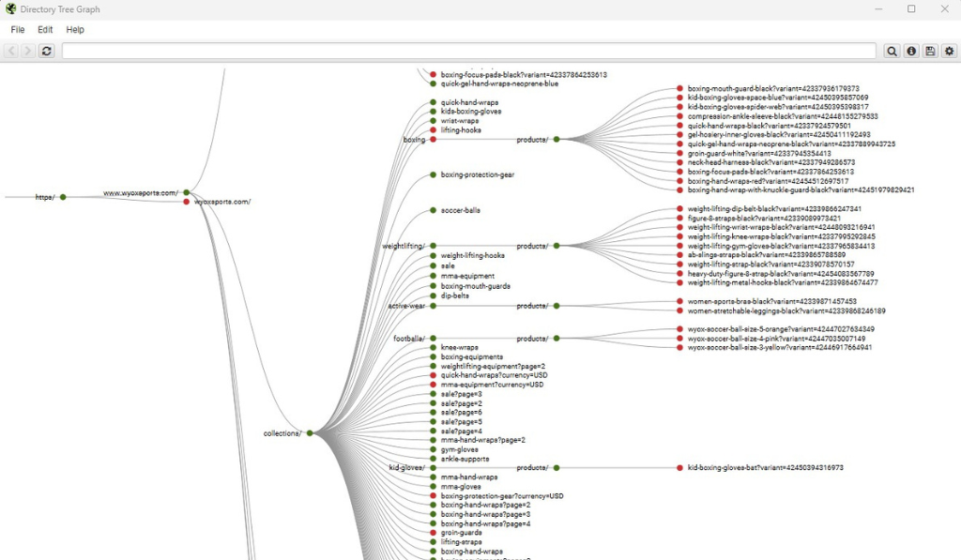Screen dimensions: 961x560
Task: Select the weightlifting-equipment?page=2 node
Action: tap(434, 367)
